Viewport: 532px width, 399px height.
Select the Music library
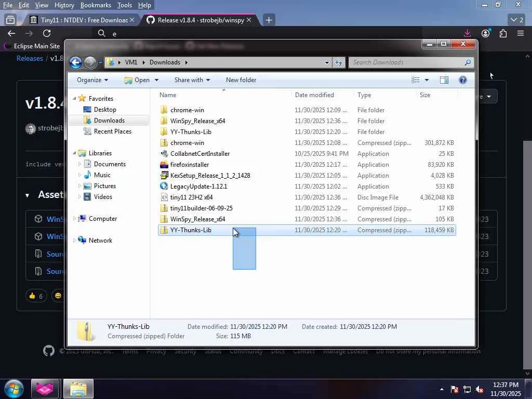click(x=102, y=175)
